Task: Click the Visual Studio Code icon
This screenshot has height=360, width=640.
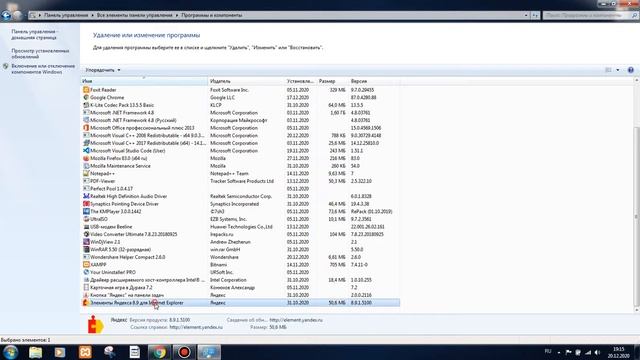Action: pyautogui.click(x=86, y=151)
